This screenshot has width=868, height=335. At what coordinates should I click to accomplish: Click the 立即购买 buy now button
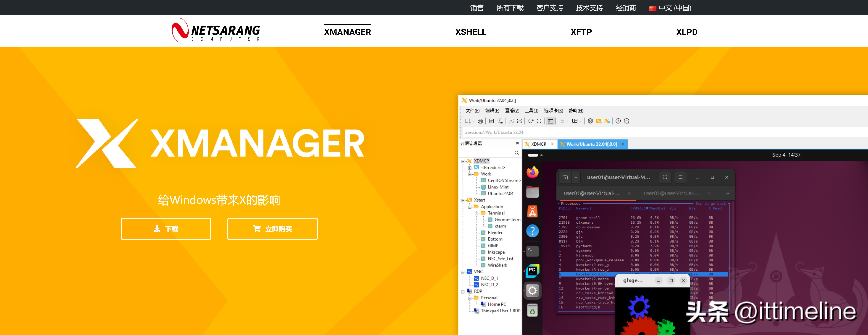click(x=272, y=229)
